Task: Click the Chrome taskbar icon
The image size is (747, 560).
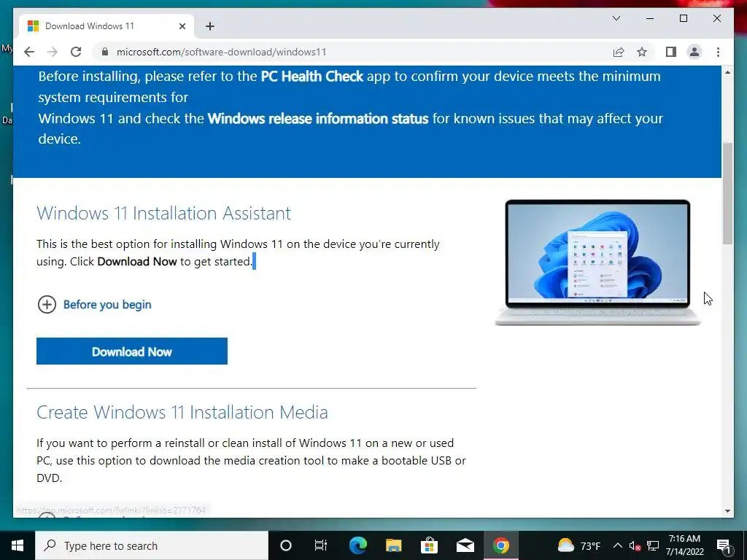Action: tap(500, 545)
